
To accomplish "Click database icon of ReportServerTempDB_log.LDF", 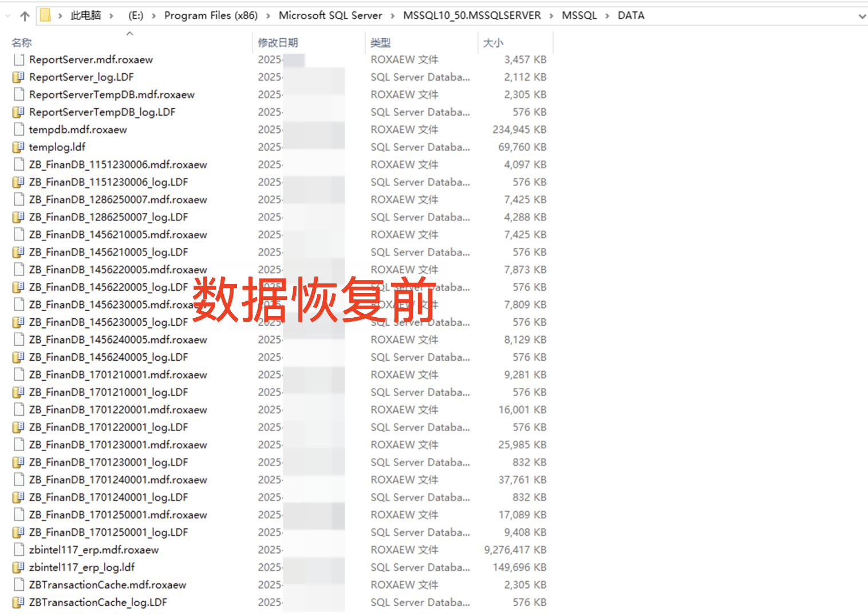I will point(18,112).
